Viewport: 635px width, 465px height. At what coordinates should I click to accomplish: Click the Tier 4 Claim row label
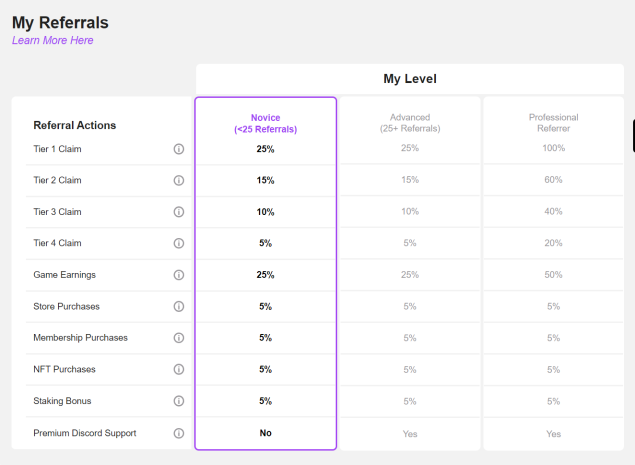click(57, 243)
